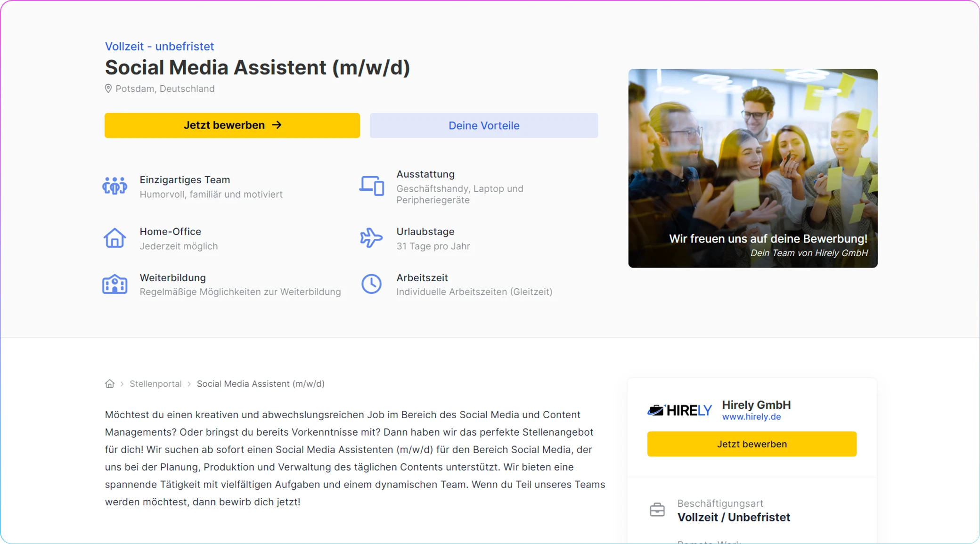Click Jetzt bewerben in the sidebar card
This screenshot has height=544, width=980.
tap(751, 444)
